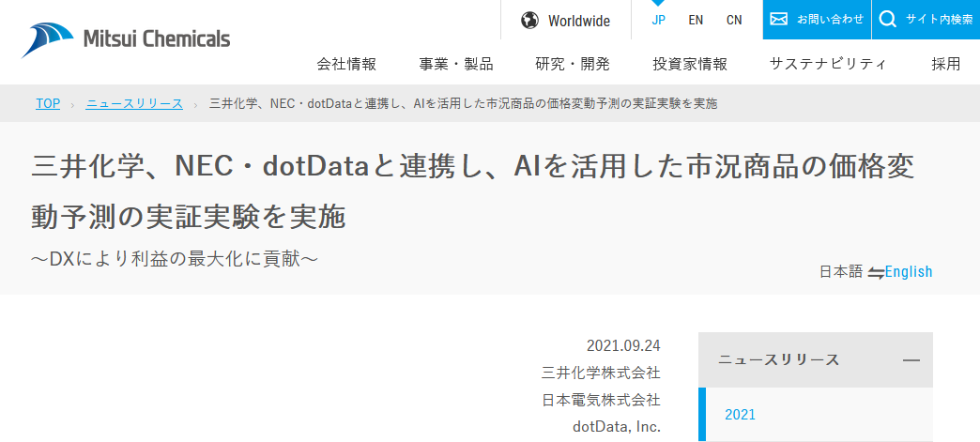Click the subtitle ～DXにより利益の最大化に貢献～
Viewport: 980px width, 442px height.
coord(175,259)
